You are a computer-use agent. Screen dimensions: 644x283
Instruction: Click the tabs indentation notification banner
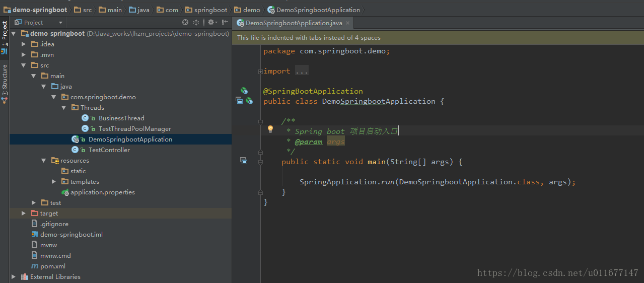[x=438, y=37]
